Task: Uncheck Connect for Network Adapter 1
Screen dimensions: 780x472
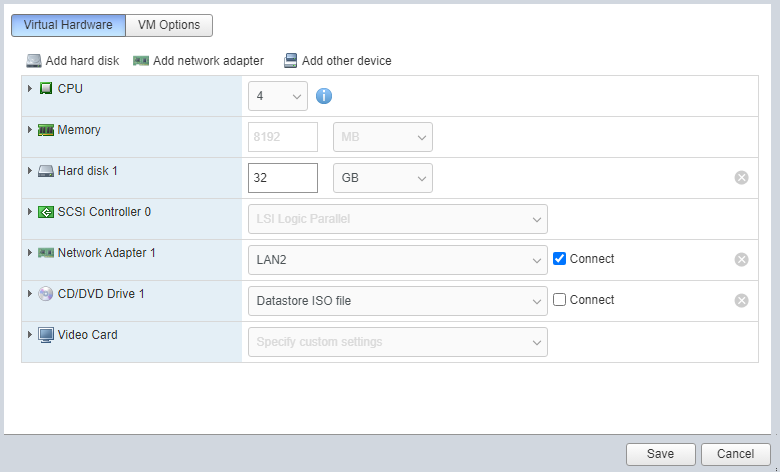Action: pyautogui.click(x=560, y=259)
